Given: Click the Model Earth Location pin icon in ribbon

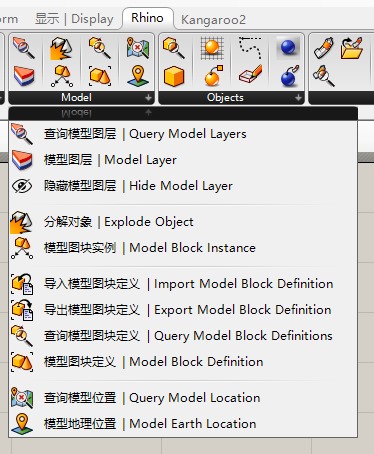Looking at the screenshot, I should point(138,76).
